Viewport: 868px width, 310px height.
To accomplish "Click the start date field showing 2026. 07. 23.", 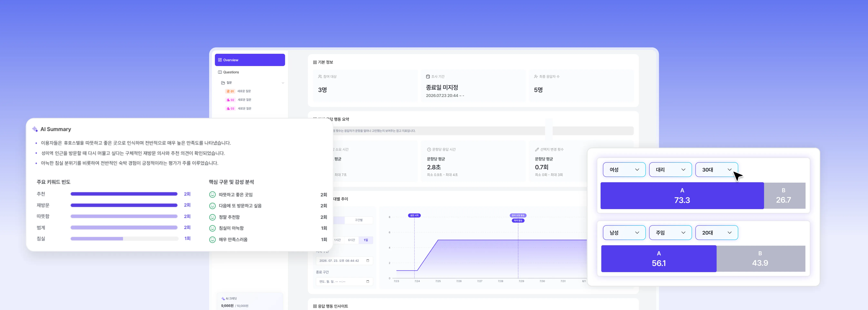I will [344, 261].
